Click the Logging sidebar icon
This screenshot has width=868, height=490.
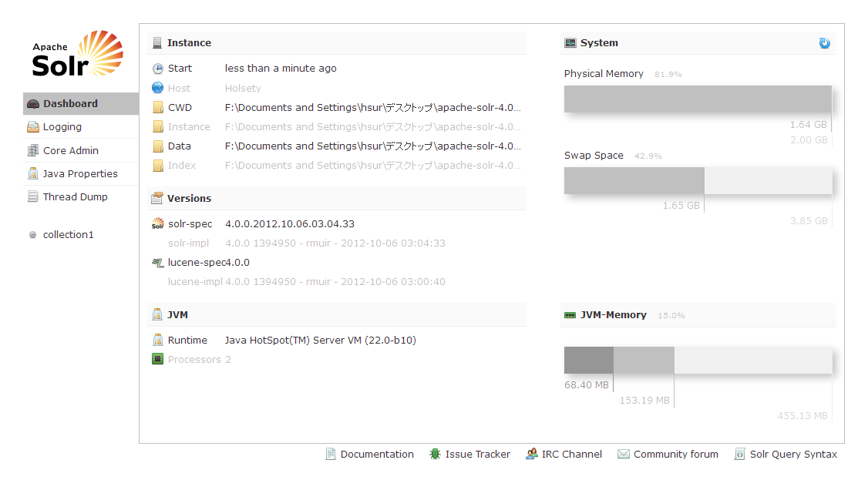[32, 127]
